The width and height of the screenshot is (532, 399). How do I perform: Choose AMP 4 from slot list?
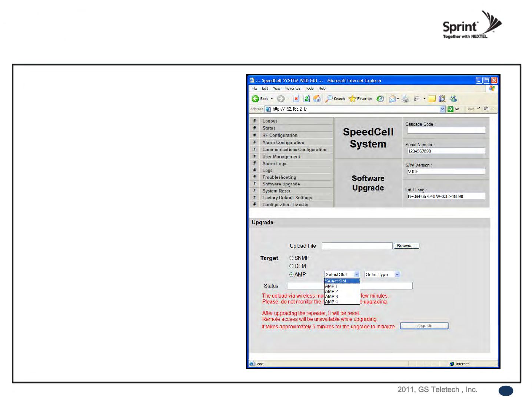click(342, 302)
